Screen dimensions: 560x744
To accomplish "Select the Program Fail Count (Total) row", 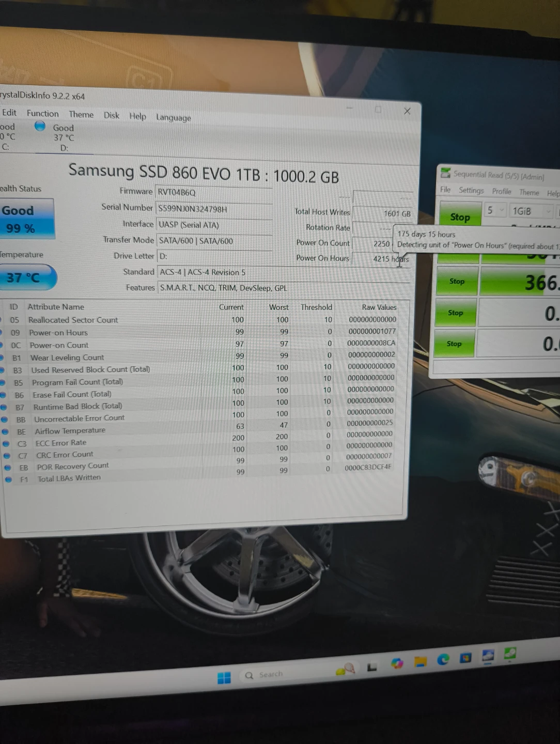I will coord(204,381).
